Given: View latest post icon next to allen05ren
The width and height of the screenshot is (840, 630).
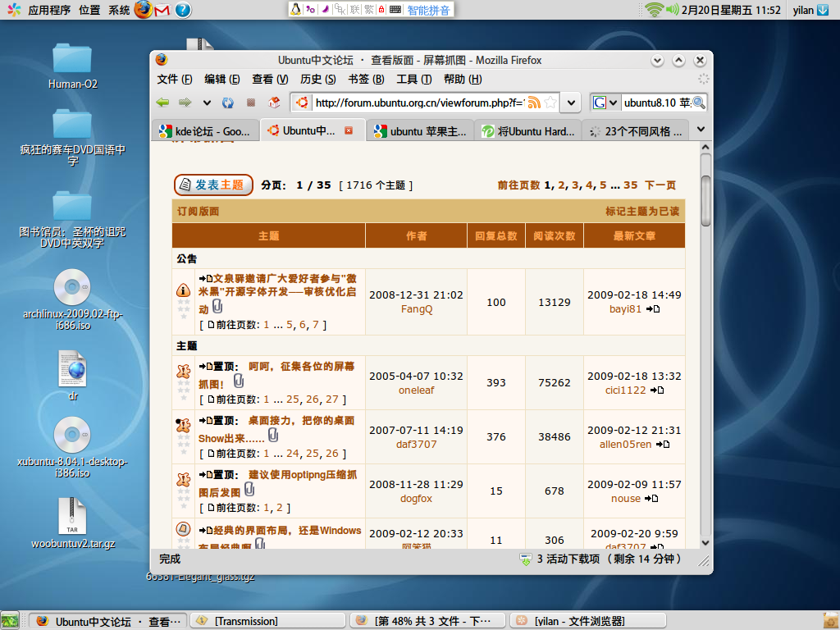Looking at the screenshot, I should pyautogui.click(x=663, y=445).
